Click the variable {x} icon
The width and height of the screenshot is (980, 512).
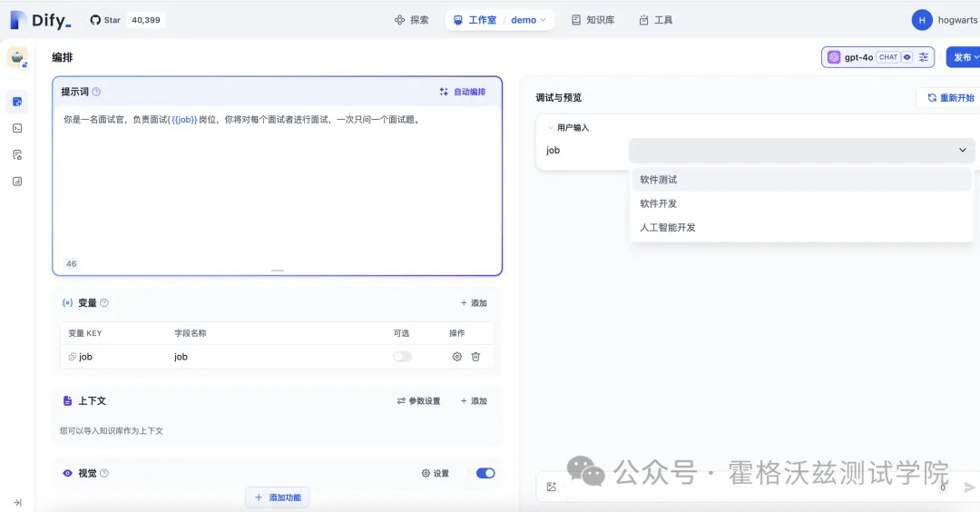pos(67,302)
